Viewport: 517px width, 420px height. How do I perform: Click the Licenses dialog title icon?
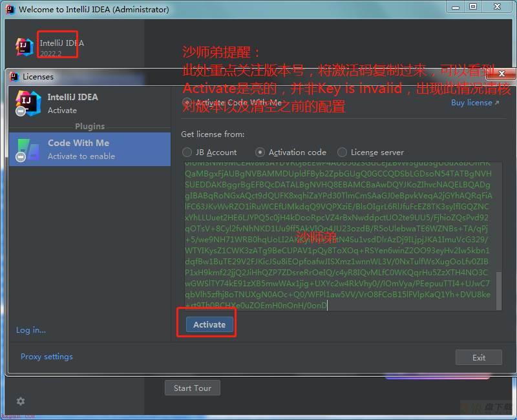(14, 76)
